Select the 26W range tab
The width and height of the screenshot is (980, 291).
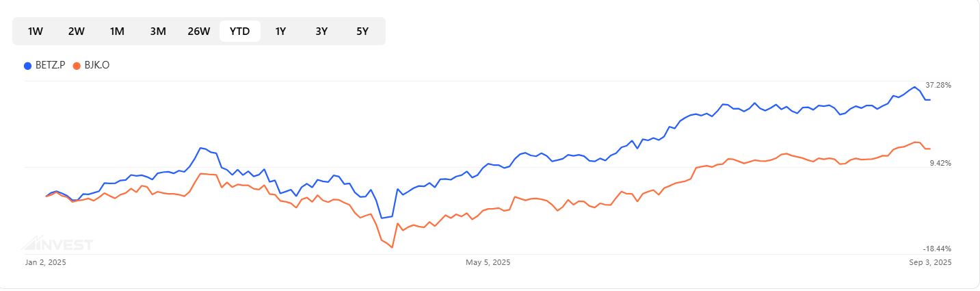pos(199,31)
